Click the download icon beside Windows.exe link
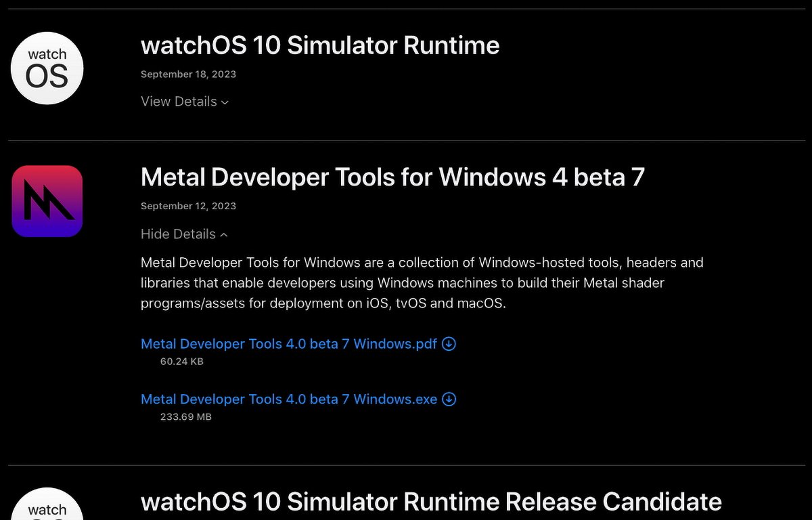The width and height of the screenshot is (812, 520). pyautogui.click(x=449, y=399)
